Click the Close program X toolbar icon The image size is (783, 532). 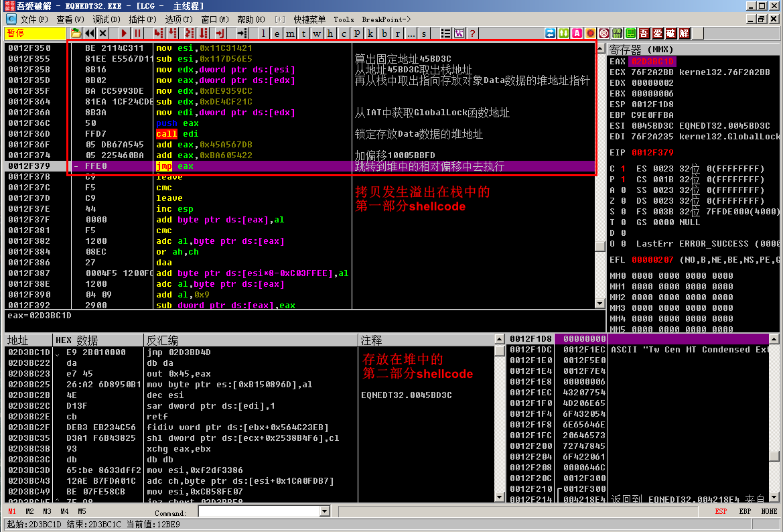pos(103,34)
